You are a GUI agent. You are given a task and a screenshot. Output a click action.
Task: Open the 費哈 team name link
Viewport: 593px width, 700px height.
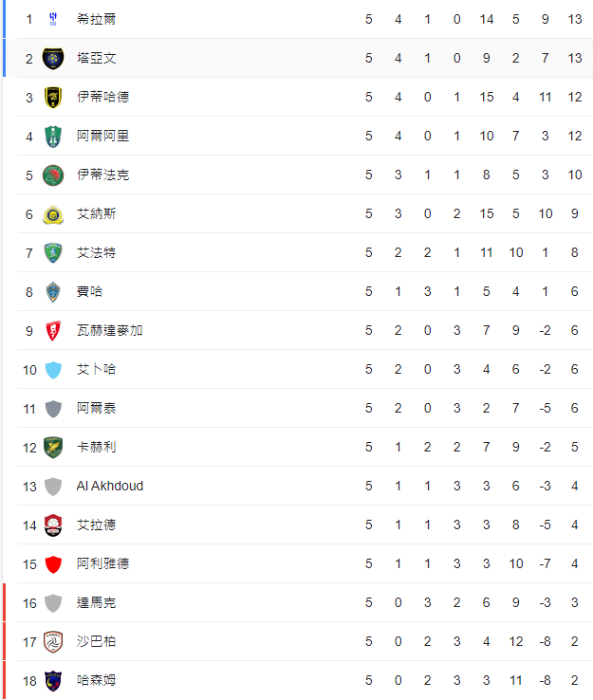(x=90, y=291)
